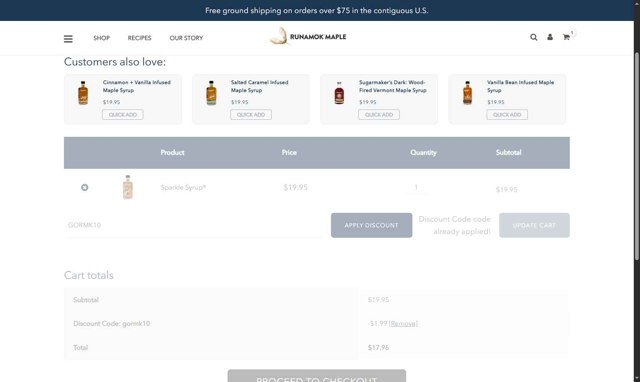Click the page vertical scrollbar
640x382 pixels.
[637, 155]
